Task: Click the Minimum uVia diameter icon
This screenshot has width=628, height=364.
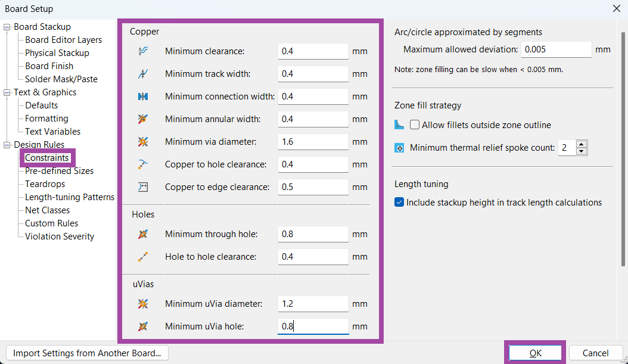Action: (142, 304)
